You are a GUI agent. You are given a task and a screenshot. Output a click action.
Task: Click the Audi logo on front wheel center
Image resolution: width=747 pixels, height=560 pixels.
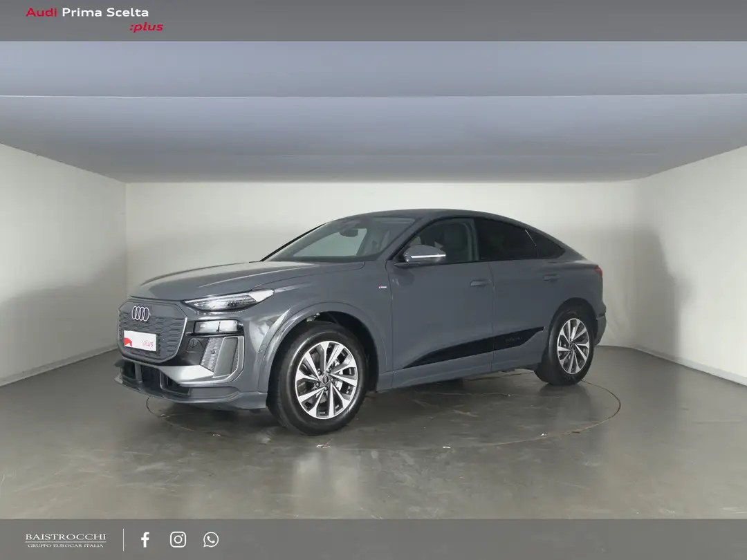tap(326, 380)
